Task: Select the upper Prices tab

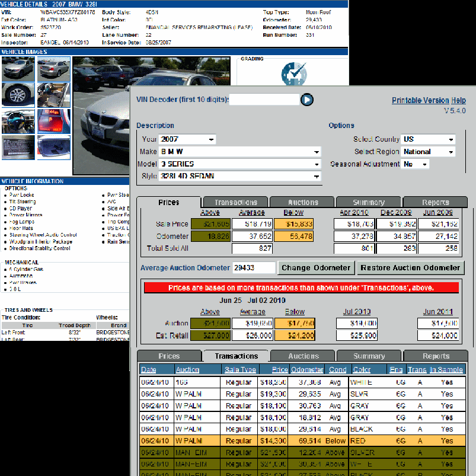Action: pos(169,202)
